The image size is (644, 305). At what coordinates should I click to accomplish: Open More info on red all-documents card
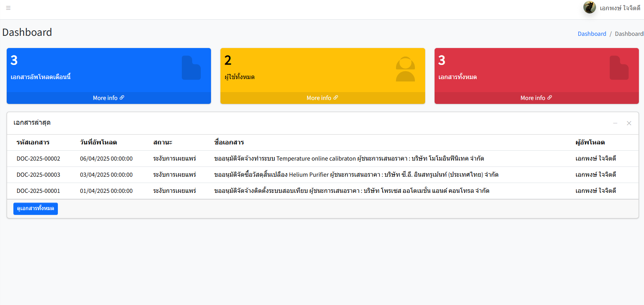pyautogui.click(x=536, y=98)
